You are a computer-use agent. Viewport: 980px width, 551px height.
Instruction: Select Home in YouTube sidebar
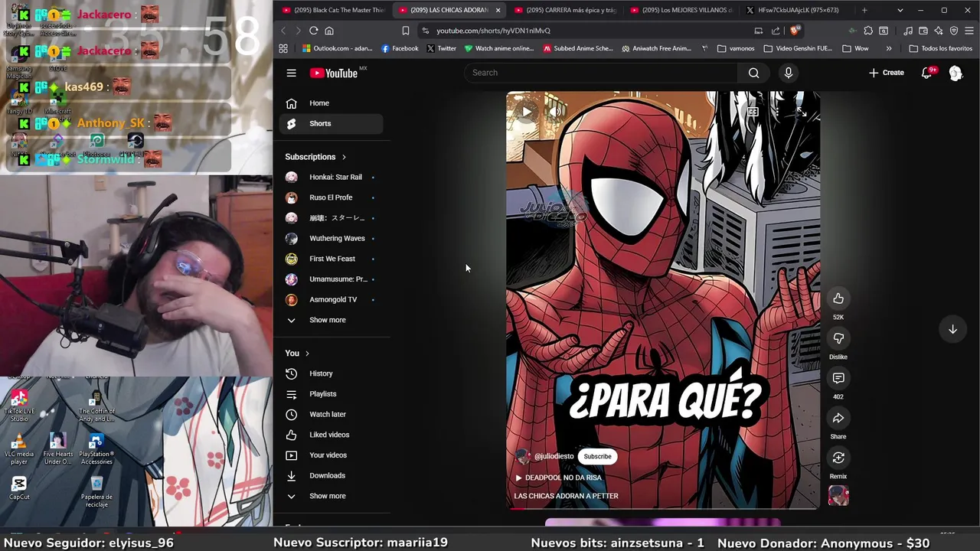pyautogui.click(x=331, y=103)
